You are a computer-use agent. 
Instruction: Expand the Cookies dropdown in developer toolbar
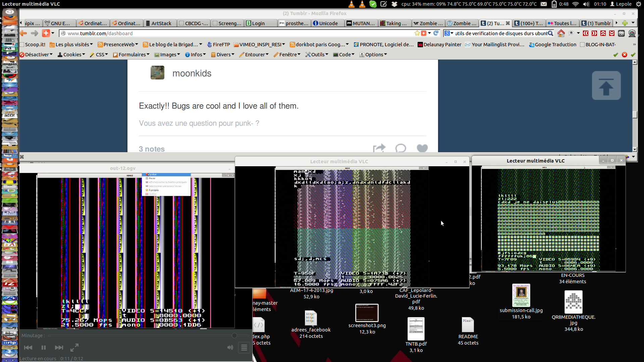71,55
